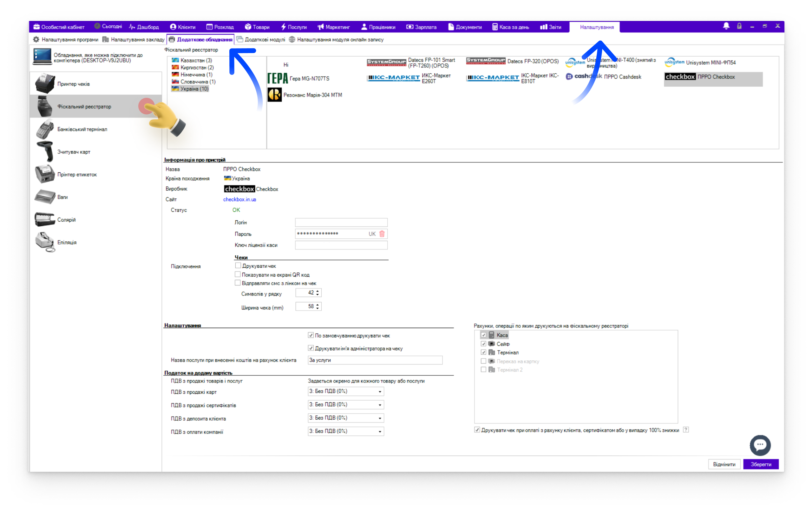Select Словаччина (1) in country list

193,82
